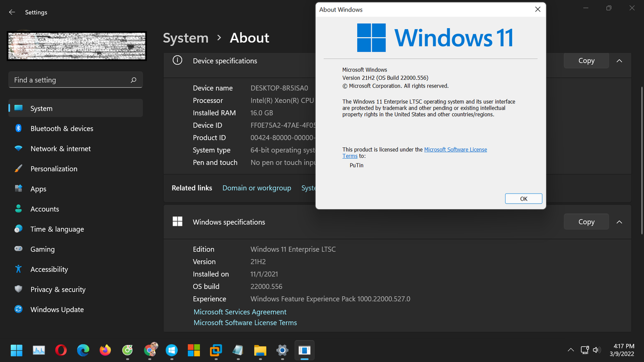Open Microsoft Software License Terms in Settings
The height and width of the screenshot is (362, 644).
tap(245, 323)
